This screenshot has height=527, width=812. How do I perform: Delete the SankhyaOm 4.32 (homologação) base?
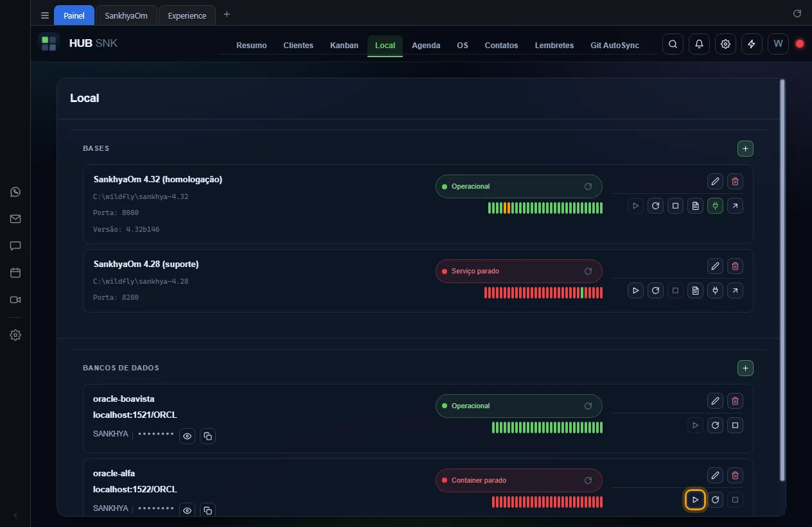736,181
